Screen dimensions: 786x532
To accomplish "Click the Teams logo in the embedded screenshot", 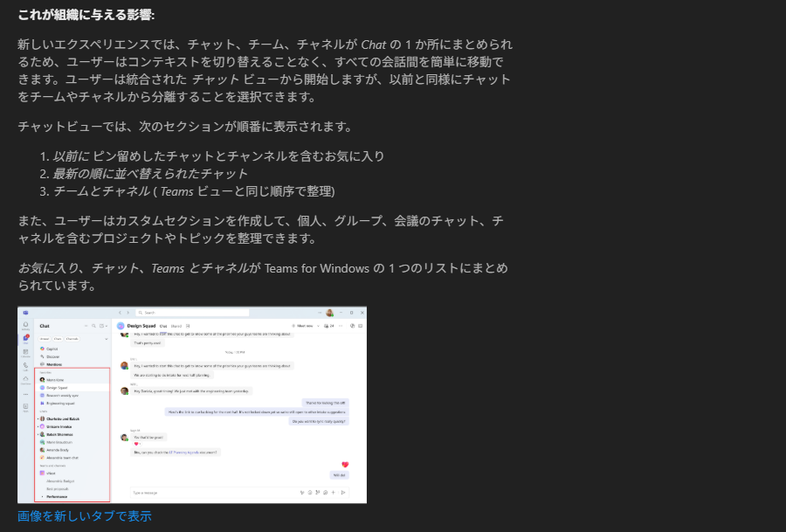I will tap(25, 313).
